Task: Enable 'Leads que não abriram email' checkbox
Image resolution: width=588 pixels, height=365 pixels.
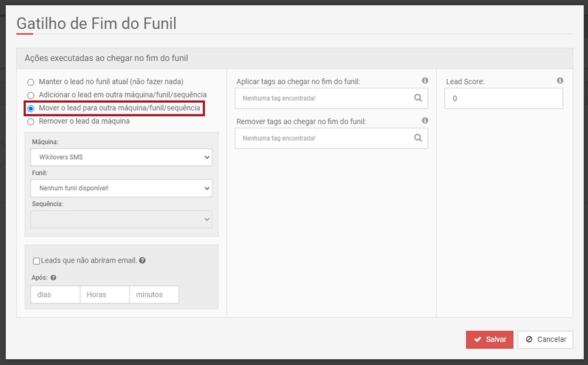Action: point(37,261)
